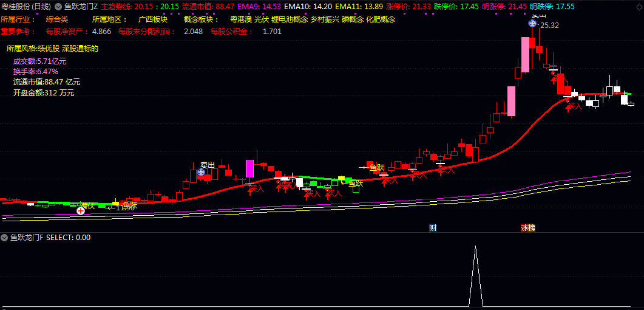Click the 每股未分配利润 value 2.048
The image size is (644, 310).
[194, 31]
